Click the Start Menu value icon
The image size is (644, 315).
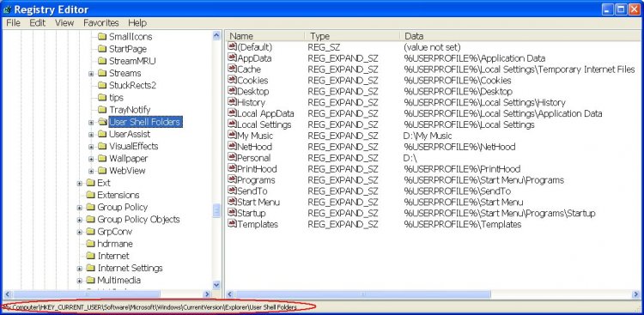(x=233, y=202)
